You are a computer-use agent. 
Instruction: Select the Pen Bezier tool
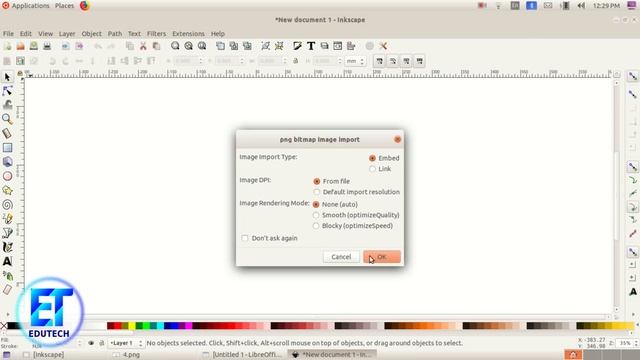click(7, 233)
